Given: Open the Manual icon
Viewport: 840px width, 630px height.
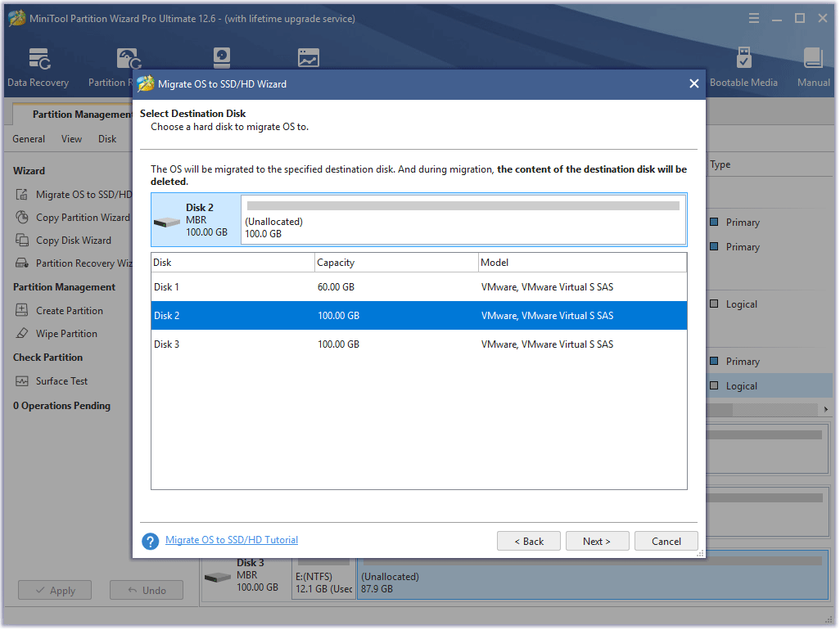Looking at the screenshot, I should [x=813, y=58].
